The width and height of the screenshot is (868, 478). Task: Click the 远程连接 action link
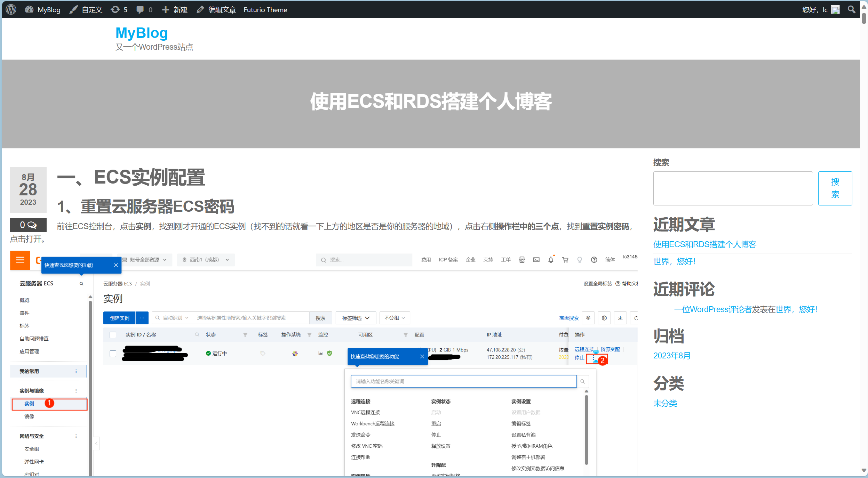[x=584, y=349]
